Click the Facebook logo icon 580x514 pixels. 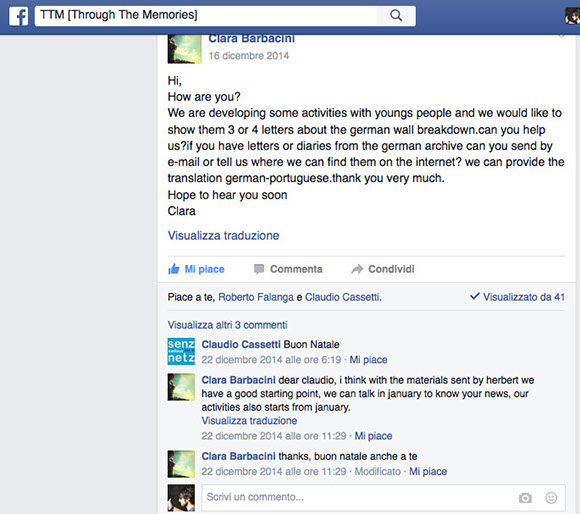click(x=18, y=17)
